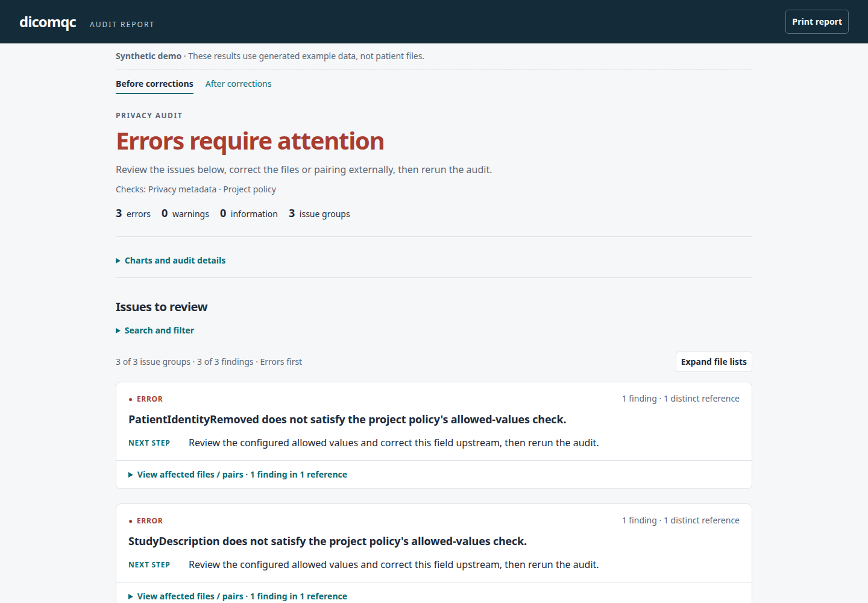Click the Expand file lists button
Screen dimensions: 868x603
point(714,362)
